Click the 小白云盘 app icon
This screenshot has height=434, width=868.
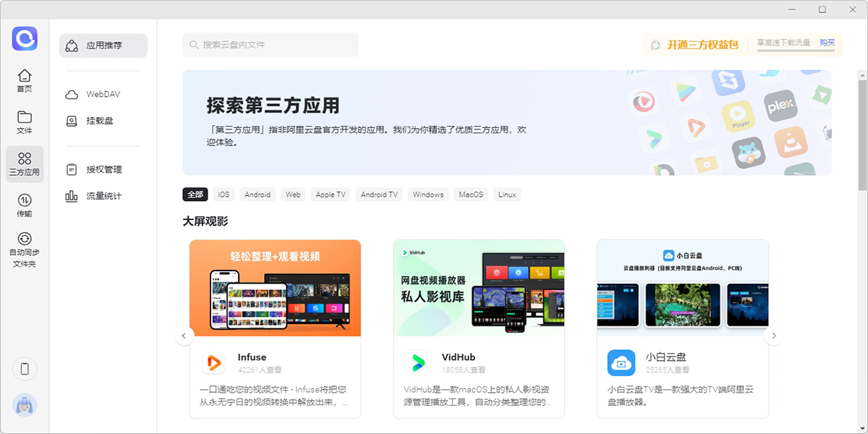621,362
